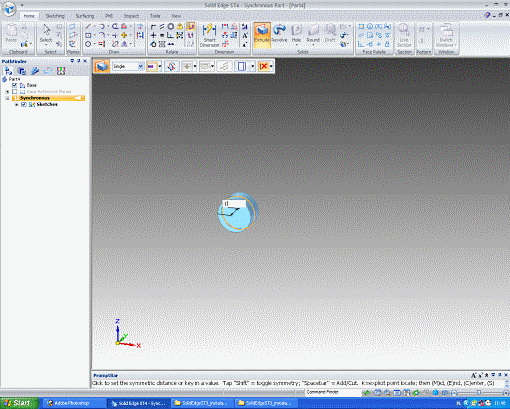This screenshot has width=510, height=409.
Task: Open dropdown arrow beside the cancel X icon
Action: pos(271,66)
